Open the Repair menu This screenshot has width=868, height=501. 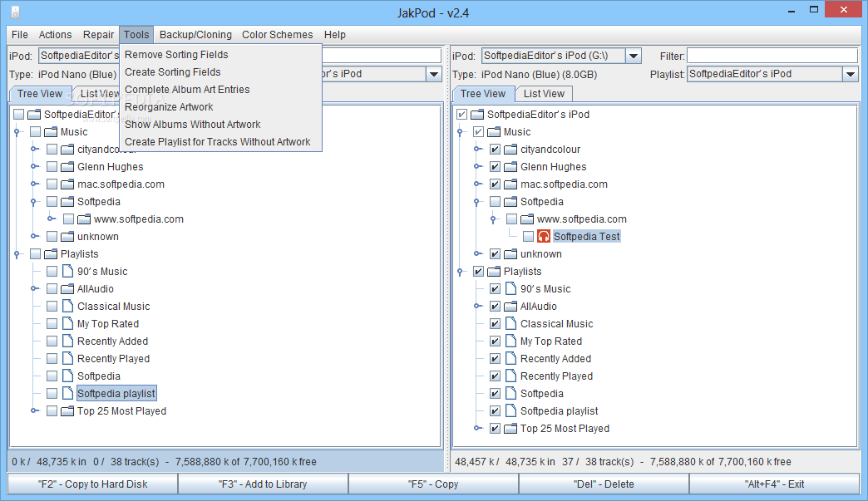[98, 35]
